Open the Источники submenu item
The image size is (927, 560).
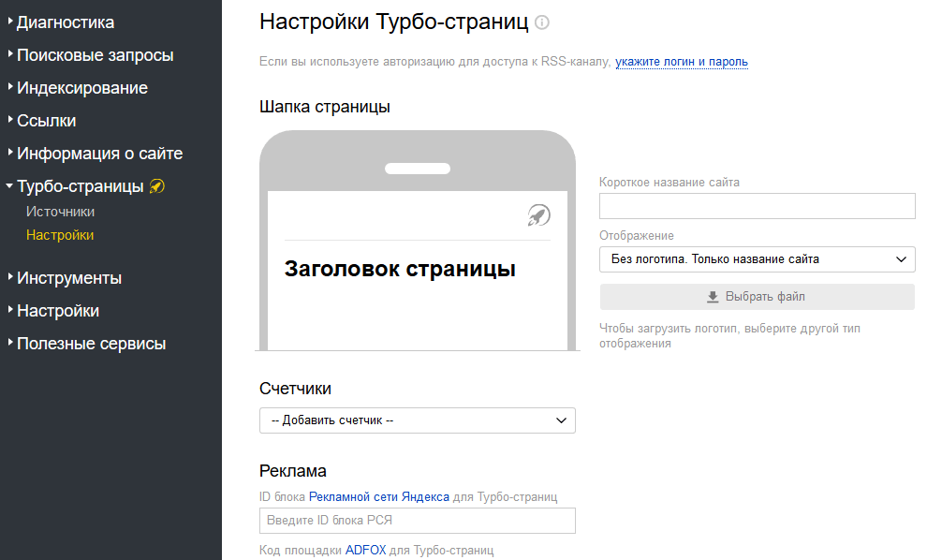click(60, 212)
